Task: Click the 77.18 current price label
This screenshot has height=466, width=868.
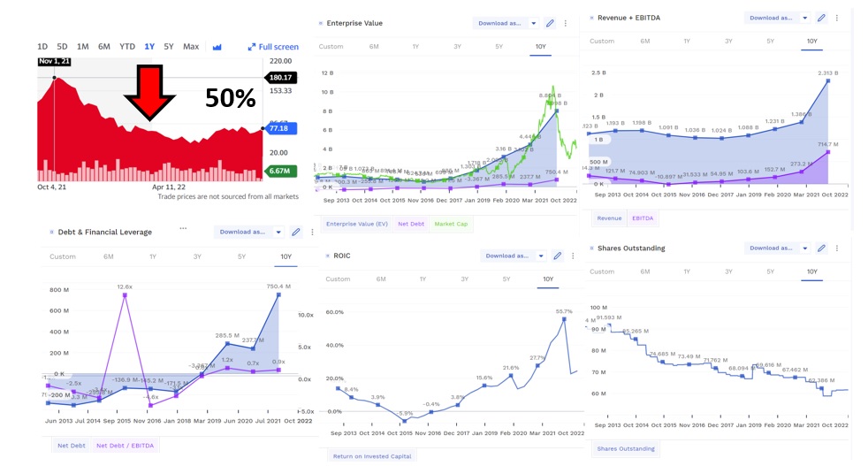Action: [281, 128]
